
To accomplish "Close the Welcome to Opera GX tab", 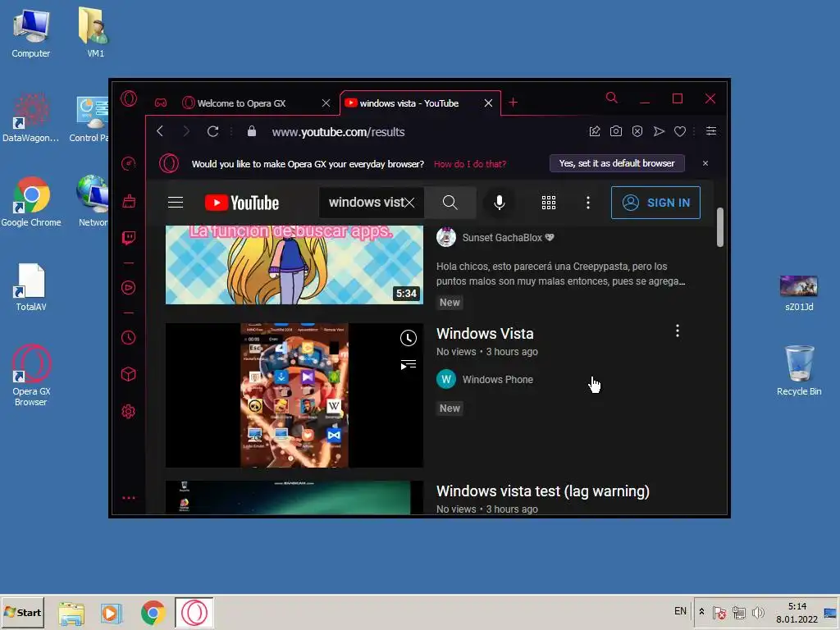I will 326,103.
